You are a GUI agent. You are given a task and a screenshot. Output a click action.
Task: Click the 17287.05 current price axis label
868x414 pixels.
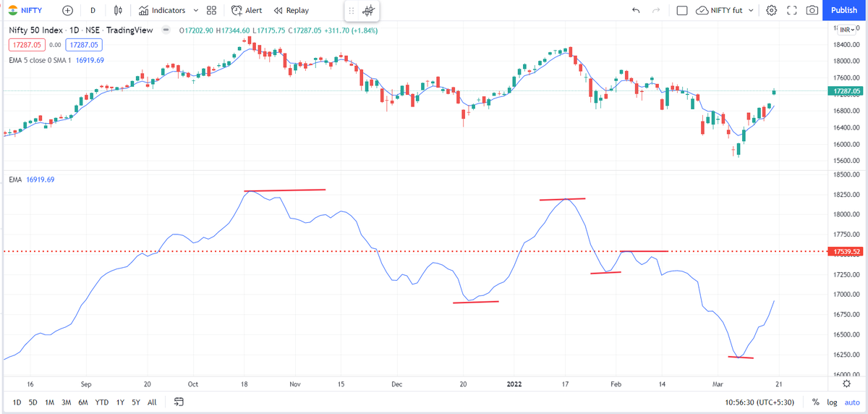click(x=846, y=91)
